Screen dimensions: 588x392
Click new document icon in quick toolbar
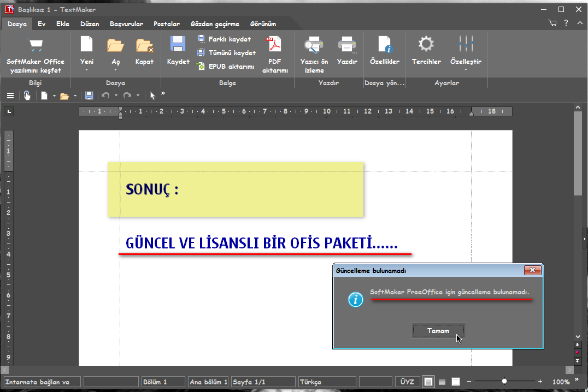[44, 96]
